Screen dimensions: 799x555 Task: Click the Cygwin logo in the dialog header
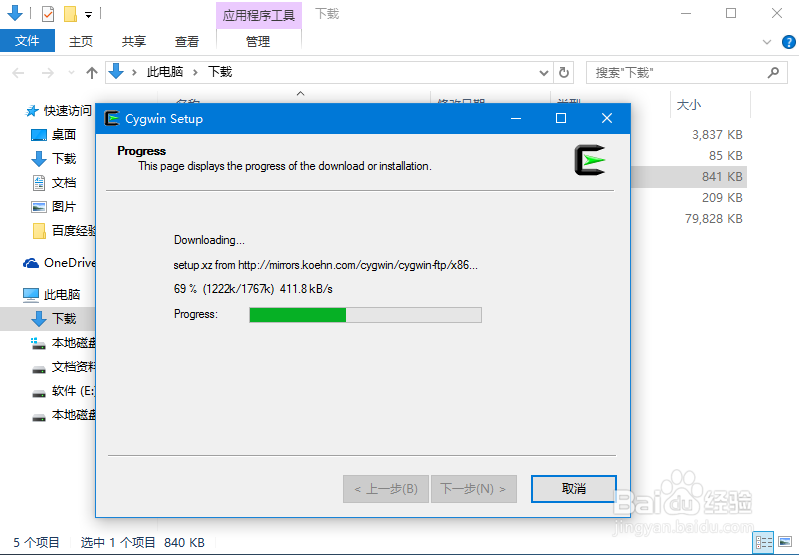click(590, 160)
